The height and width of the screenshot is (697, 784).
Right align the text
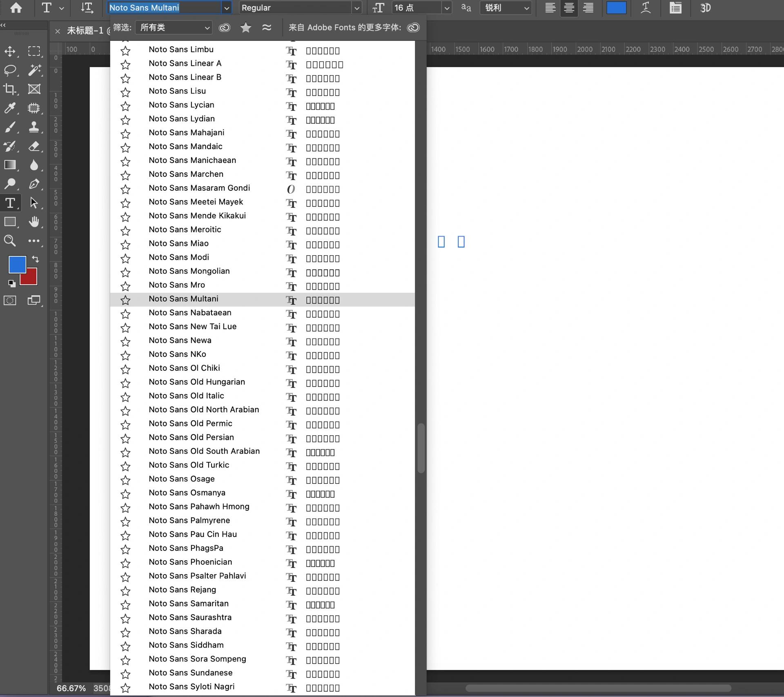tap(588, 8)
